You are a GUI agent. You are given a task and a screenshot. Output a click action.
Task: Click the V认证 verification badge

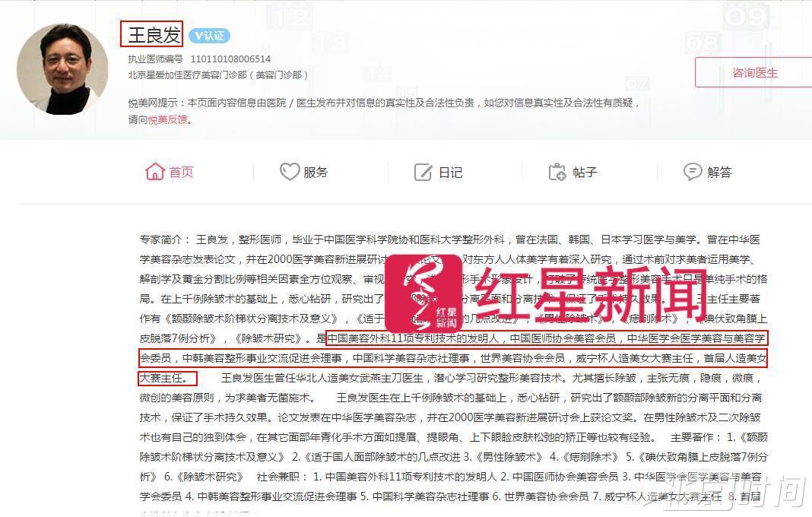209,36
